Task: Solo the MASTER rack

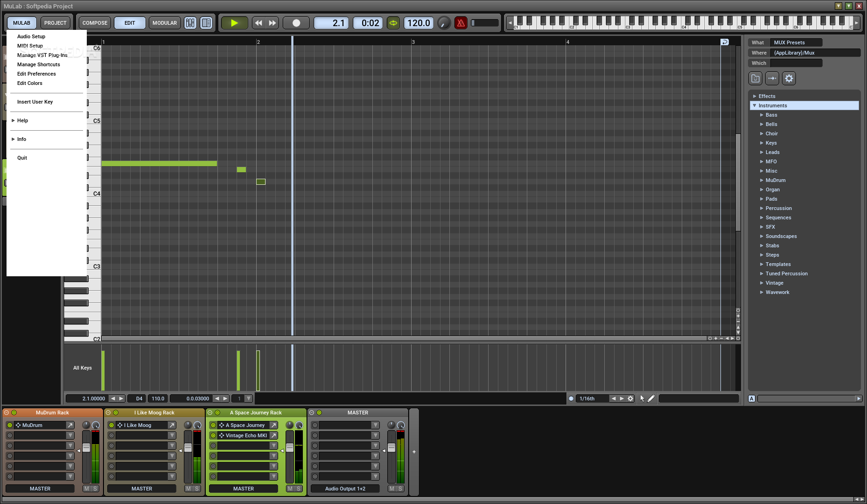Action: [400, 489]
